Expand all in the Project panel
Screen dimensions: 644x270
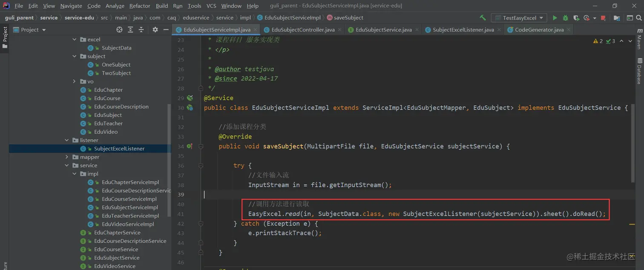click(x=130, y=29)
